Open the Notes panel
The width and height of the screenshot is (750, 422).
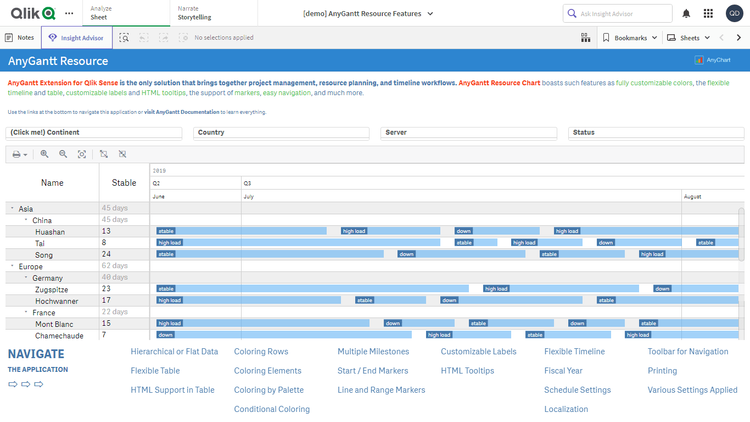19,37
